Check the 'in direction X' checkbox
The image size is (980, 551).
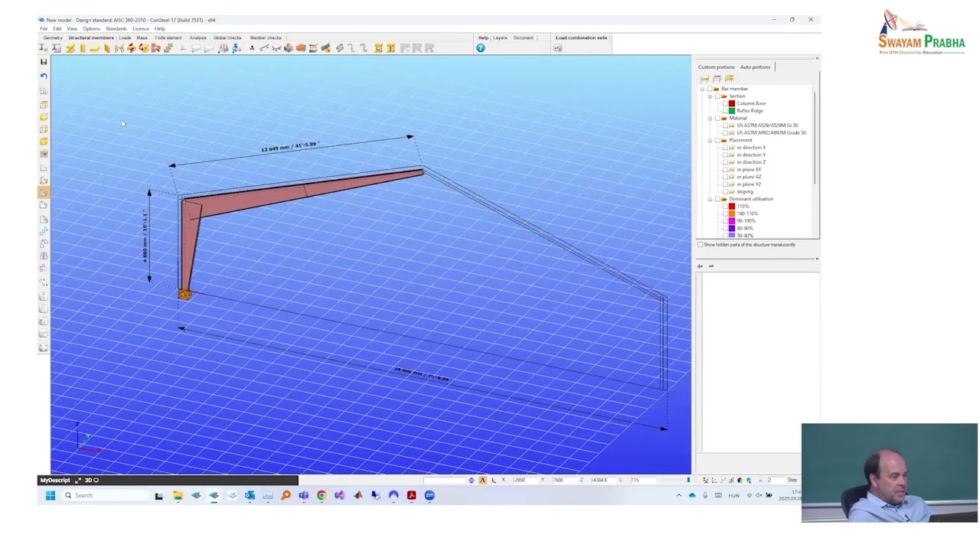[x=725, y=148]
